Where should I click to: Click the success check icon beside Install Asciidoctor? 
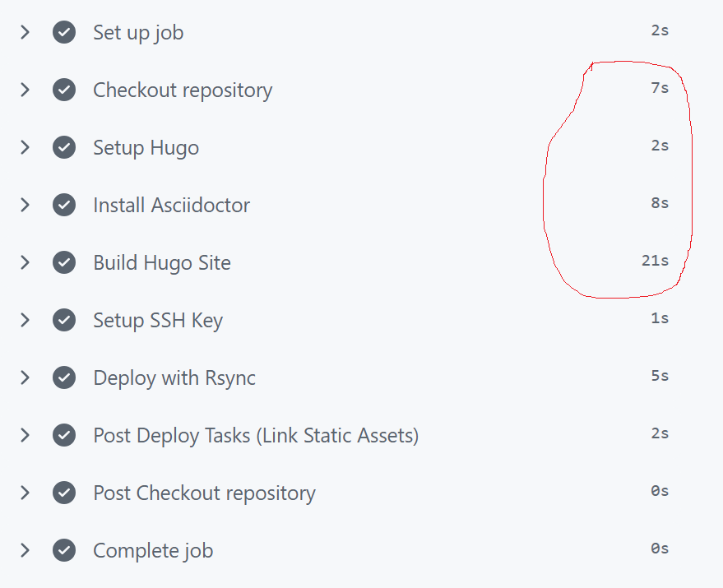[64, 206]
